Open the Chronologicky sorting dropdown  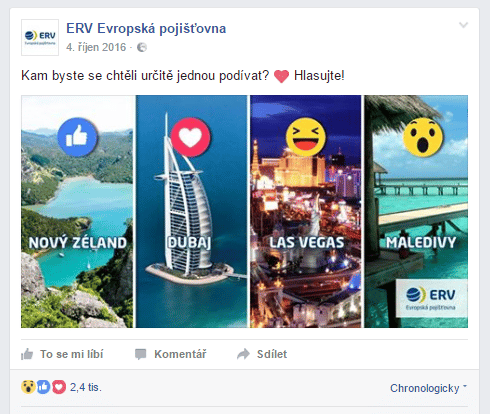tap(428, 388)
